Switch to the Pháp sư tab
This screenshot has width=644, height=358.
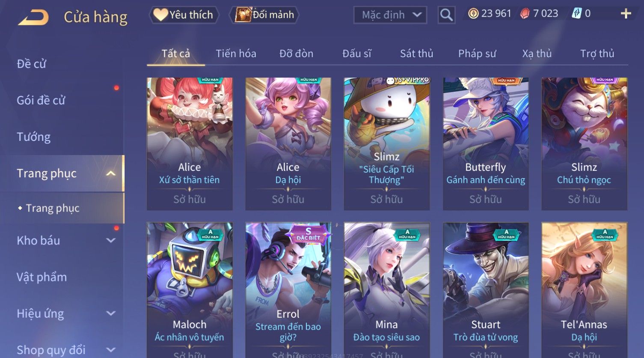point(477,54)
